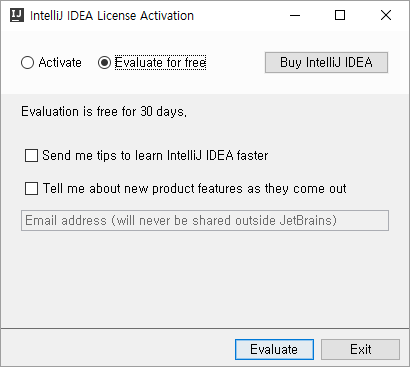
Task: Click the Buy IntelliJ IDEA button
Action: pyautogui.click(x=326, y=62)
